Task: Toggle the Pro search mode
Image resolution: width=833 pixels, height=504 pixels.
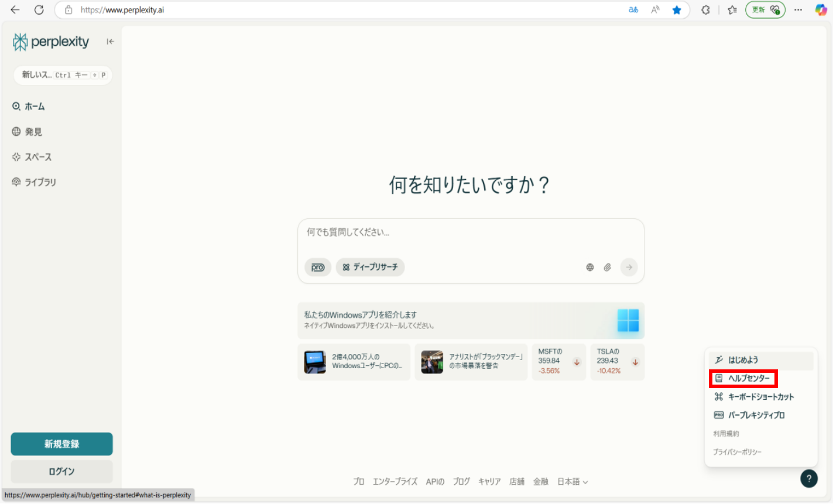Action: (x=318, y=268)
